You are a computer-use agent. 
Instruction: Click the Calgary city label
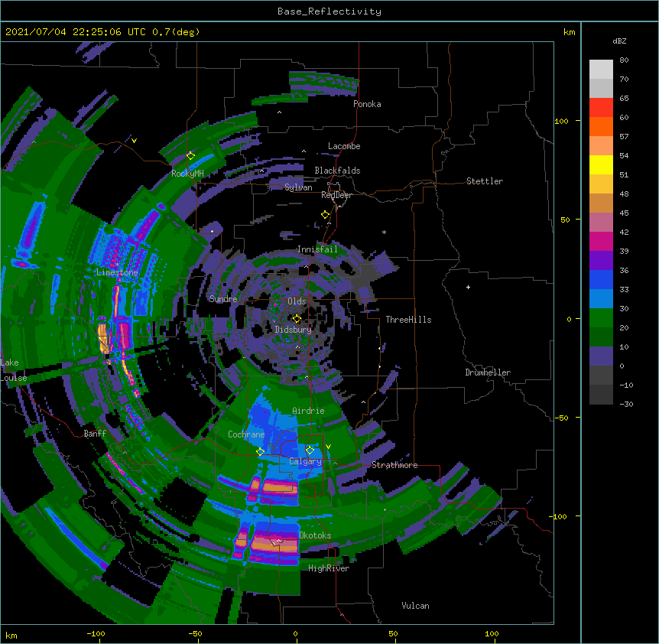[x=305, y=461]
